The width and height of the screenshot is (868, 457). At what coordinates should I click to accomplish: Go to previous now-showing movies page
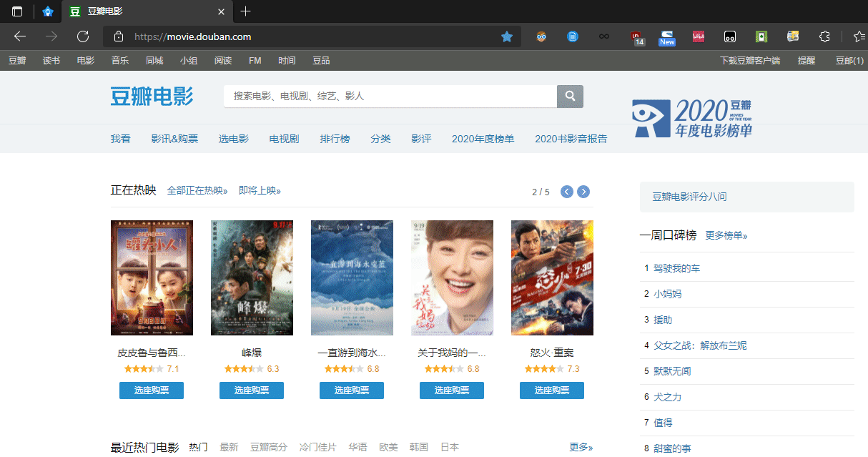[x=567, y=192]
